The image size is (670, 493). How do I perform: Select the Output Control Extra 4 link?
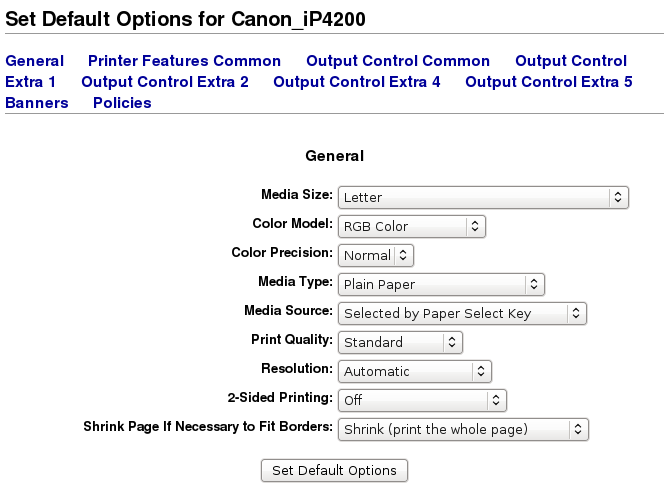[357, 82]
